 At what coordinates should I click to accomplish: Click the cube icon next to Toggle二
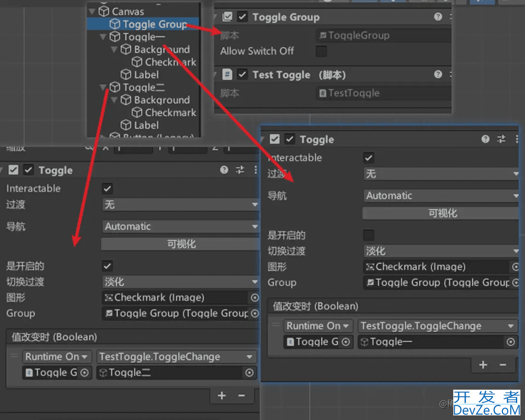click(x=115, y=87)
